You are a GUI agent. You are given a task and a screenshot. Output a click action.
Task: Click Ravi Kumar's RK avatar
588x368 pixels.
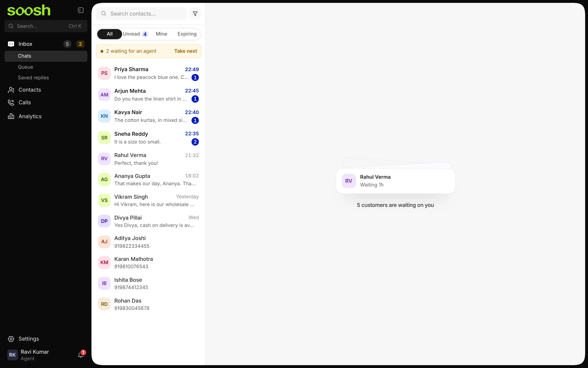(x=12, y=355)
